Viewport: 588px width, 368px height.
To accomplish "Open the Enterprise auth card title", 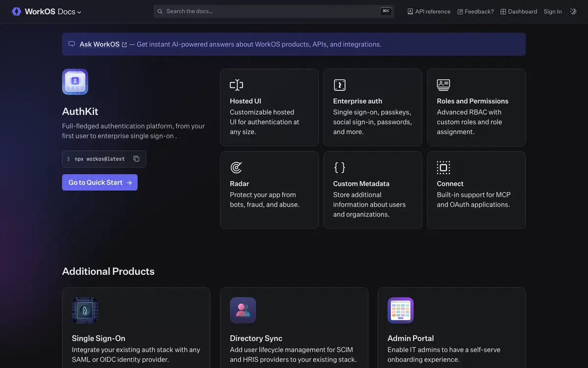I will click(x=358, y=101).
